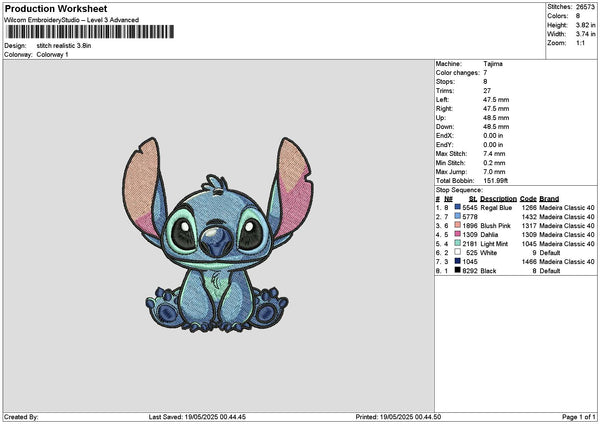Screen dimensions: 600x424
Task: Click the White thread color swatch
Action: click(x=457, y=252)
